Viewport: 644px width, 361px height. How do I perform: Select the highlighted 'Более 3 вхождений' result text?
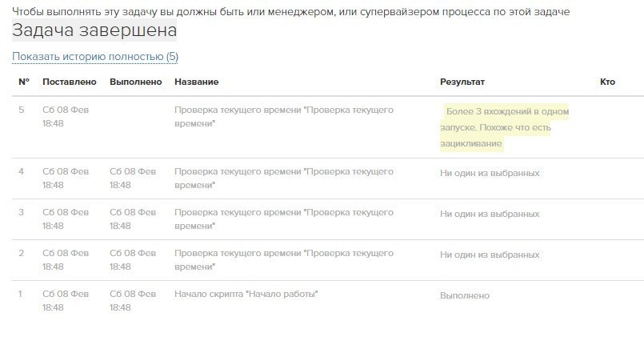[504, 127]
